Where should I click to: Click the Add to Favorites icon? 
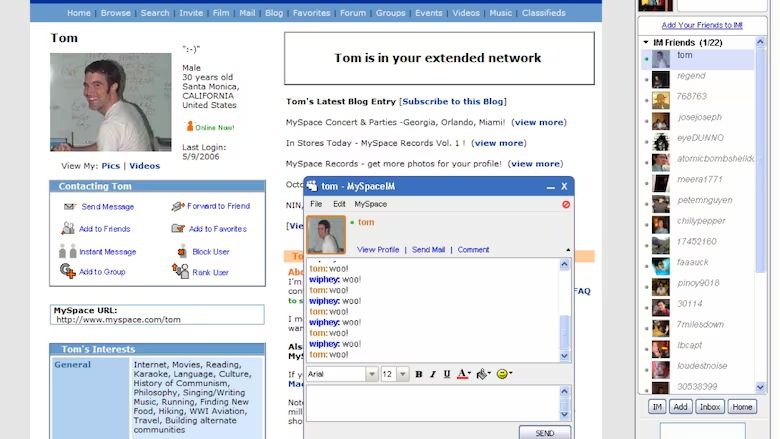[178, 228]
